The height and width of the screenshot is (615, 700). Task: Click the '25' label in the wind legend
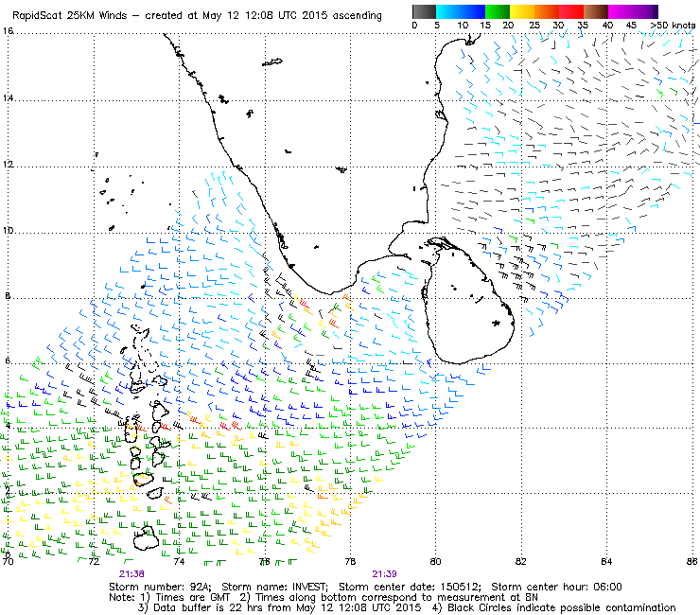tap(534, 26)
